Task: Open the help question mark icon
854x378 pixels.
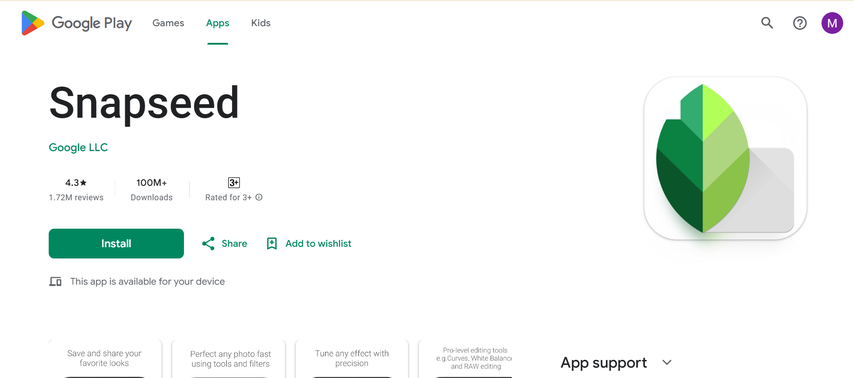Action: coord(800,23)
